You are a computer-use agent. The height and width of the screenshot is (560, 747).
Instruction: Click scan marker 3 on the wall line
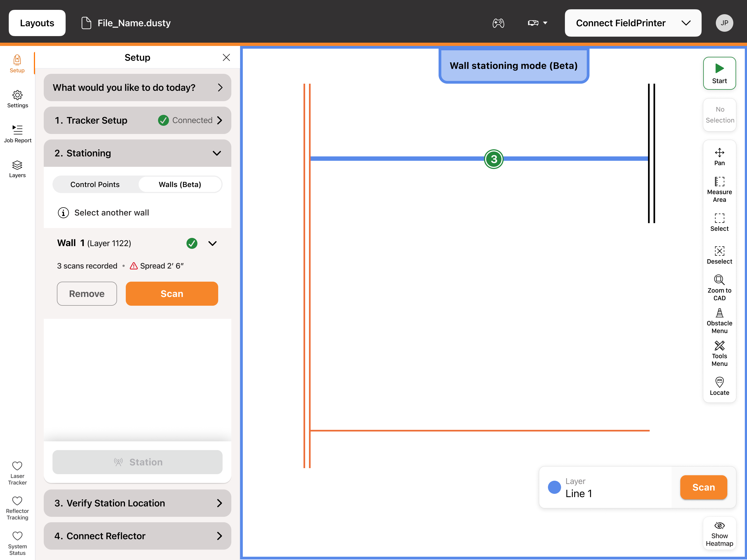pyautogui.click(x=494, y=159)
